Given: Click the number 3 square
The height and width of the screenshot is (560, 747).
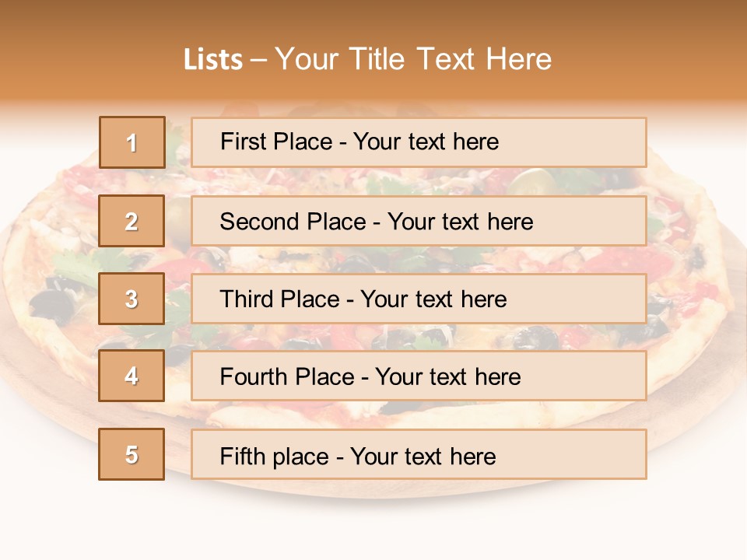Looking at the screenshot, I should coord(132,299).
